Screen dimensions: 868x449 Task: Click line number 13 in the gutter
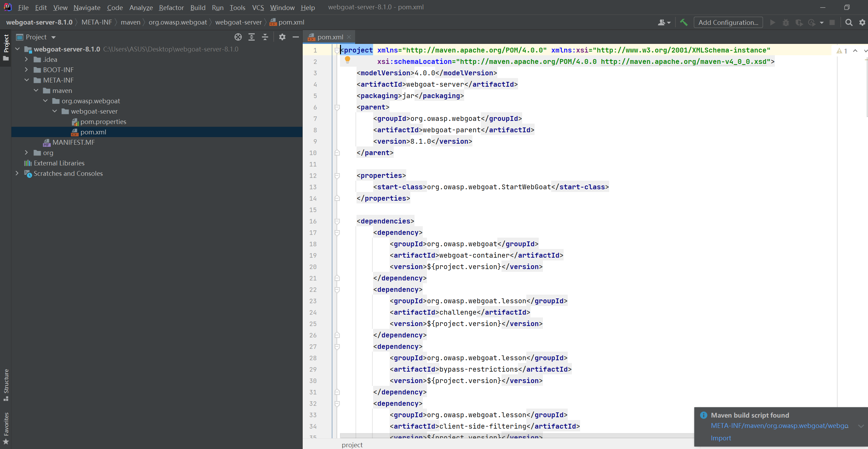pos(313,187)
